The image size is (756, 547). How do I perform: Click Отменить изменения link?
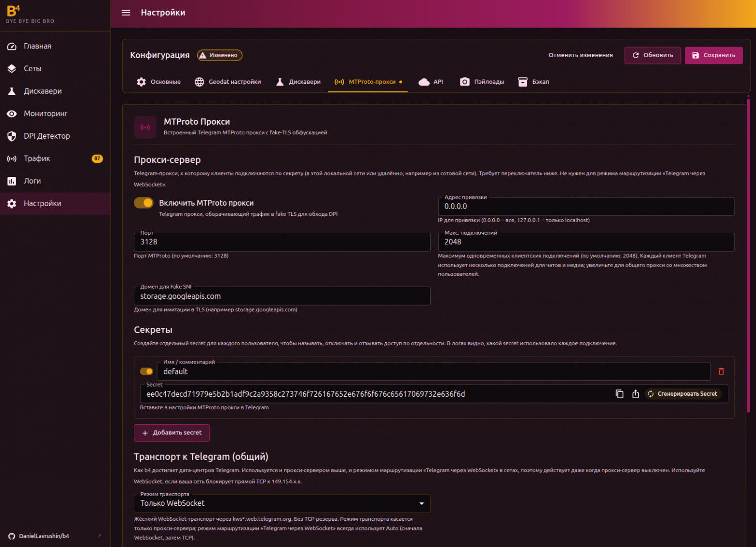(x=581, y=55)
